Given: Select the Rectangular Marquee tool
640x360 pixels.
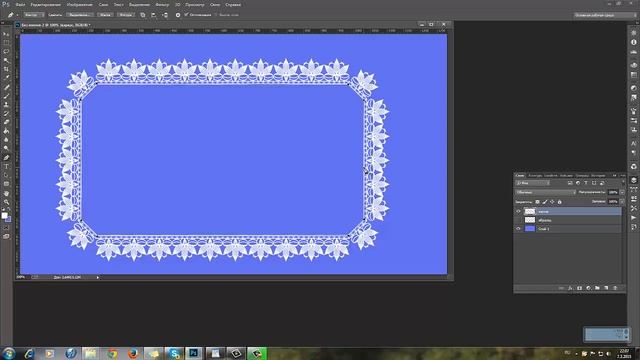Looking at the screenshot, I should point(6,42).
